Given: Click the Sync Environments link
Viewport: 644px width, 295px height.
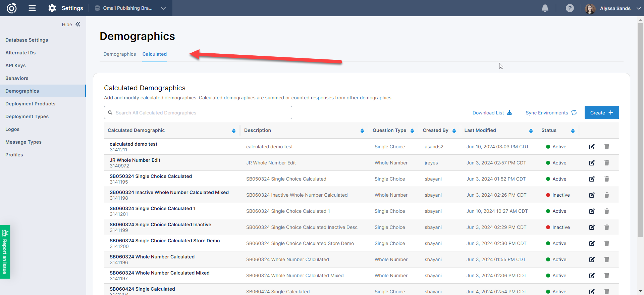Looking at the screenshot, I should [551, 113].
